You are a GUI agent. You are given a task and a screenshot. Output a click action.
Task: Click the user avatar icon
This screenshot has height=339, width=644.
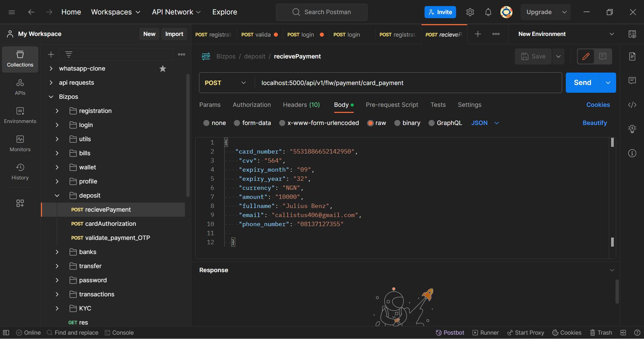[x=506, y=12]
